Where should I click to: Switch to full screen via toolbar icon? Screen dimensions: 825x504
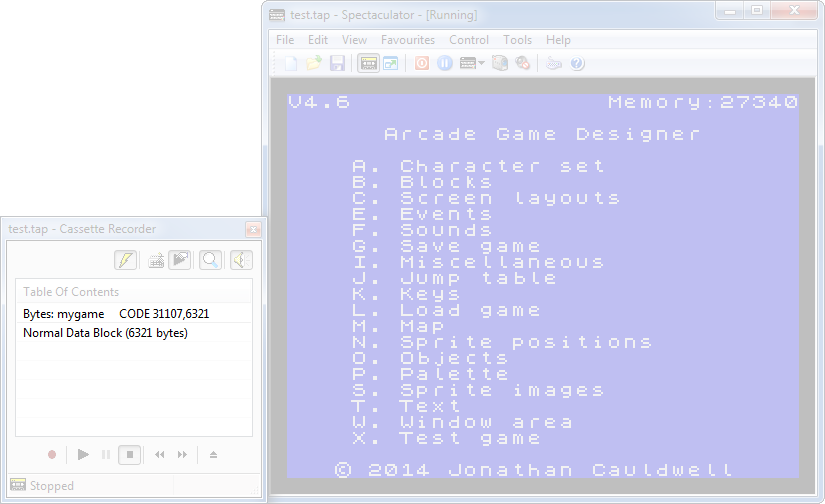point(391,64)
